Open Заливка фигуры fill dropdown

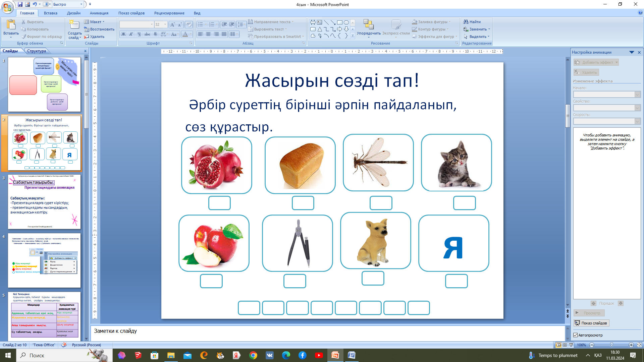(x=449, y=22)
